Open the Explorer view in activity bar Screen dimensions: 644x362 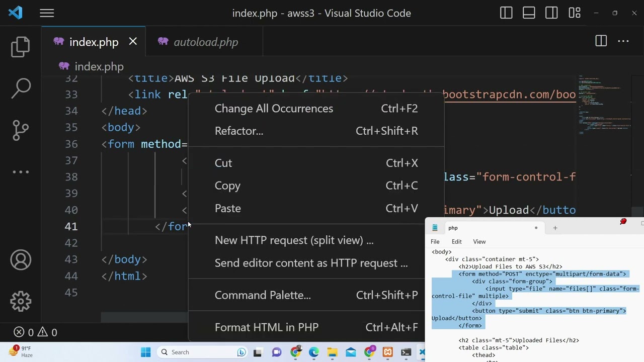coord(21,47)
